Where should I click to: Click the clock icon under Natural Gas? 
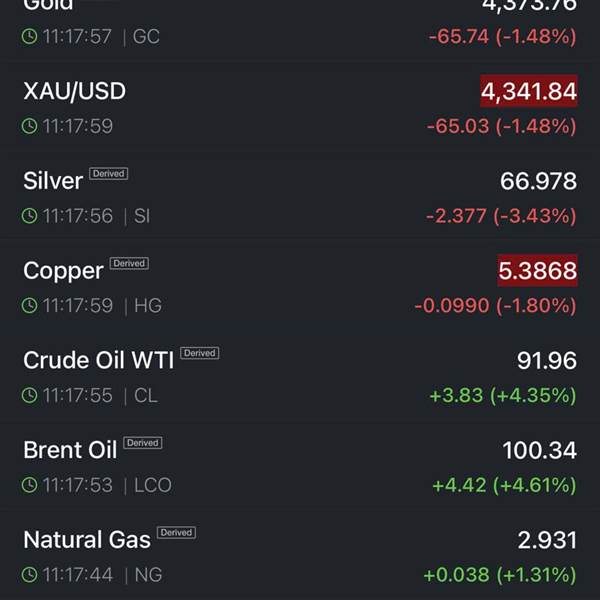pos(30,576)
